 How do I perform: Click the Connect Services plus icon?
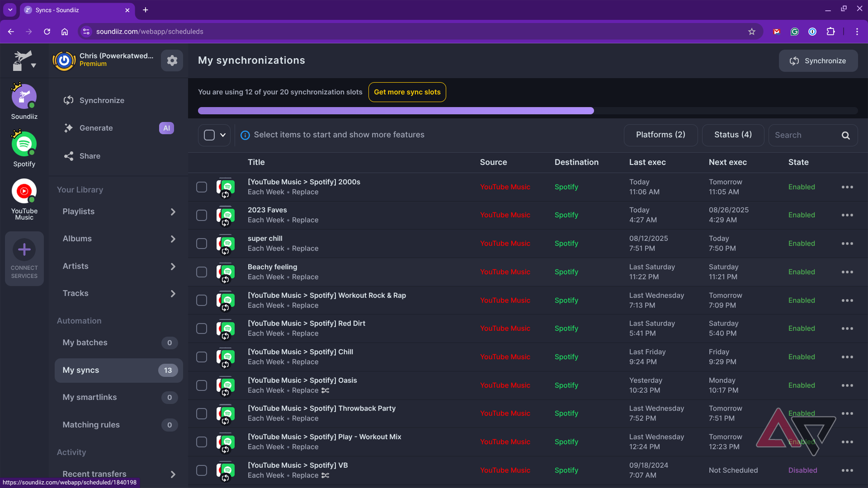(24, 250)
